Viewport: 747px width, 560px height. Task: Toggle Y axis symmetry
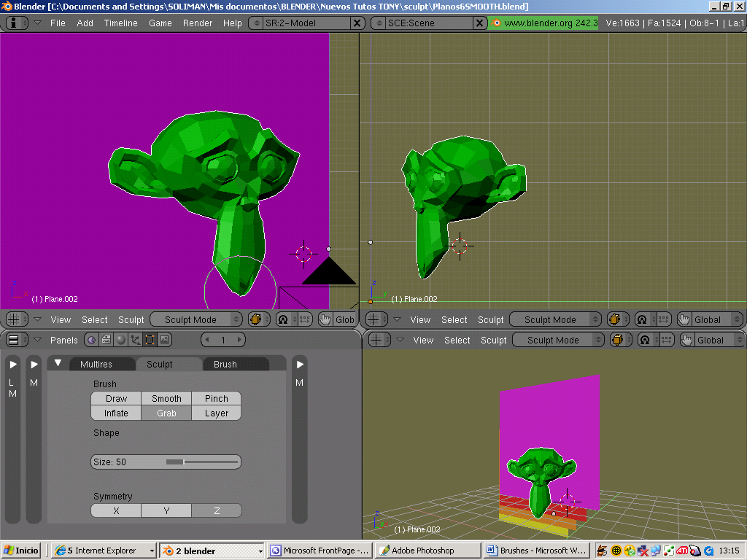click(x=166, y=510)
